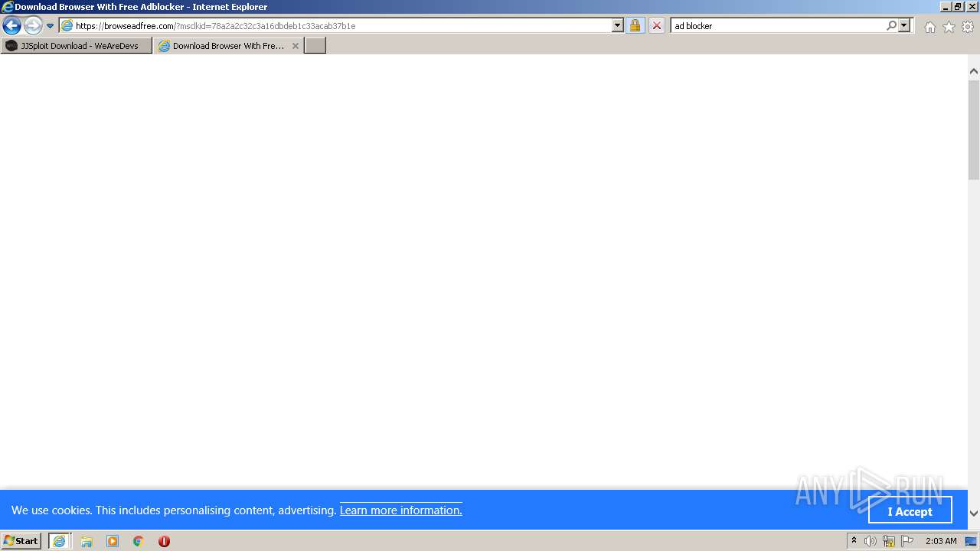
Task: Open the red Opera-style taskbar icon
Action: tap(164, 541)
